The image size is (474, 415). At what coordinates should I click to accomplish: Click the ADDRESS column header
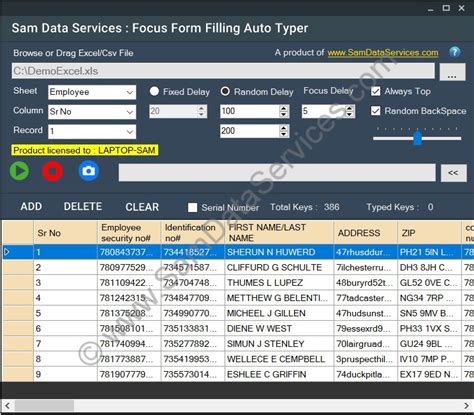click(x=365, y=233)
